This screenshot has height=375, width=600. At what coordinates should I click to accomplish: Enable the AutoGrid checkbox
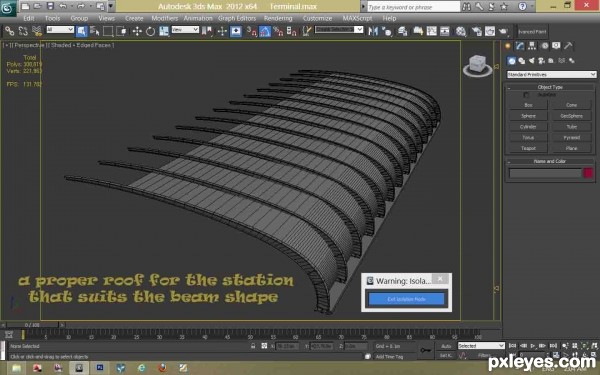tap(527, 95)
